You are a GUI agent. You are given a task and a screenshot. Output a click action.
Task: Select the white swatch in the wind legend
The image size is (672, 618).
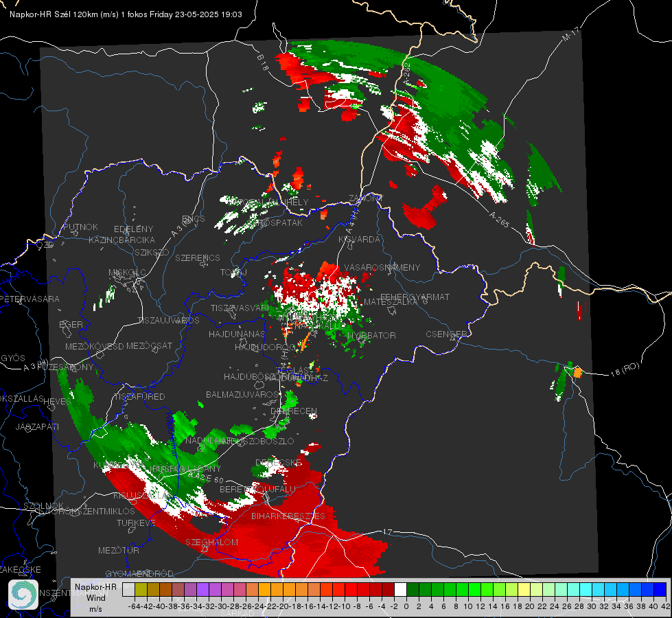[x=400, y=589]
